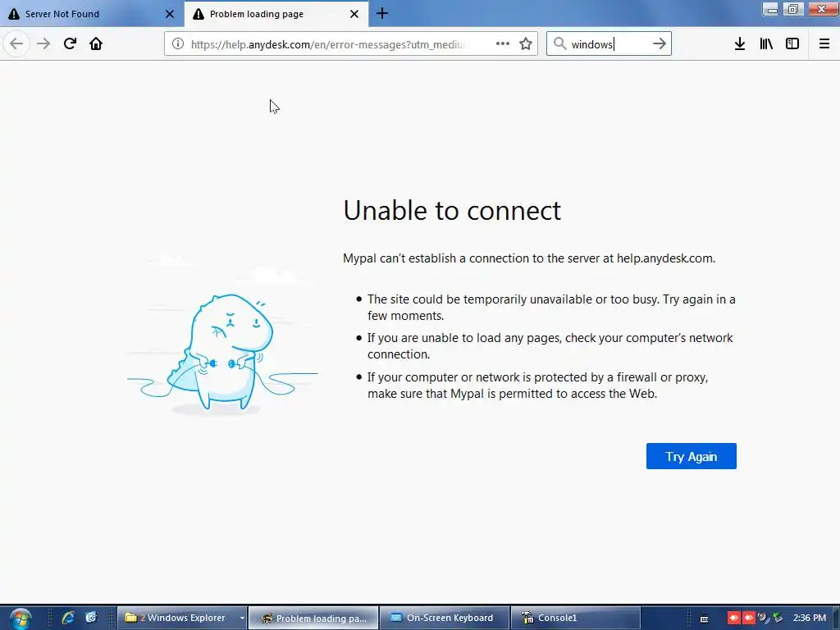
Task: Switch to the Server Not Found tab
Action: [92, 14]
